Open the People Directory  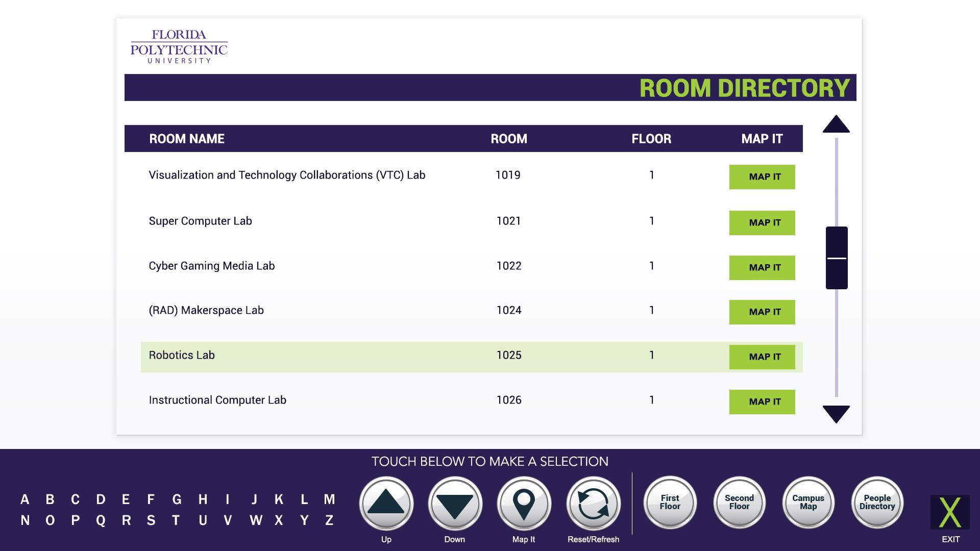click(877, 503)
